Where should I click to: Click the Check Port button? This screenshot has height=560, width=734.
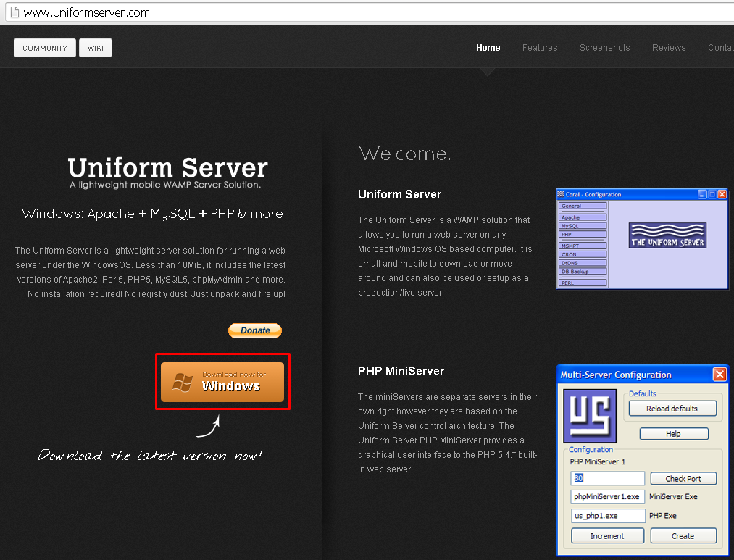683,479
